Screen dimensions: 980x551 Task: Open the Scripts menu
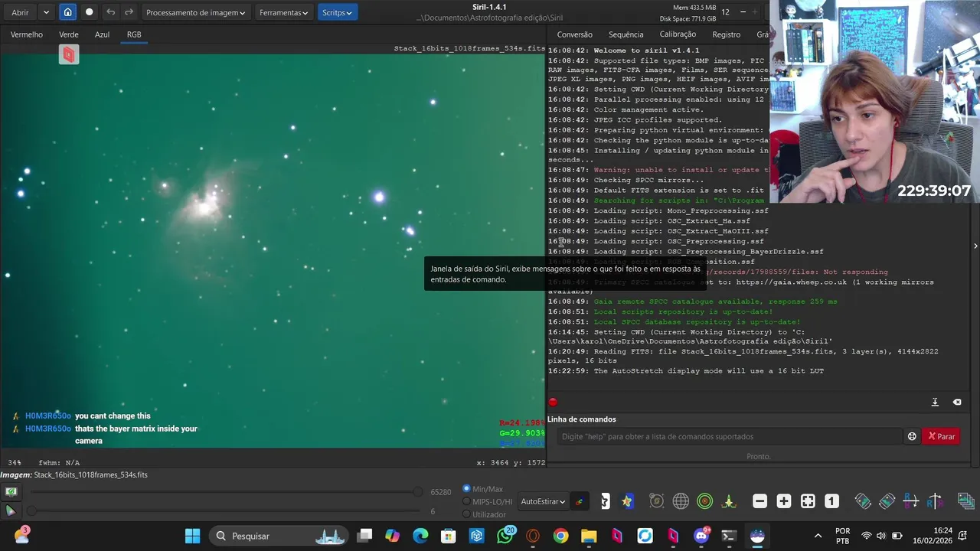tap(337, 12)
